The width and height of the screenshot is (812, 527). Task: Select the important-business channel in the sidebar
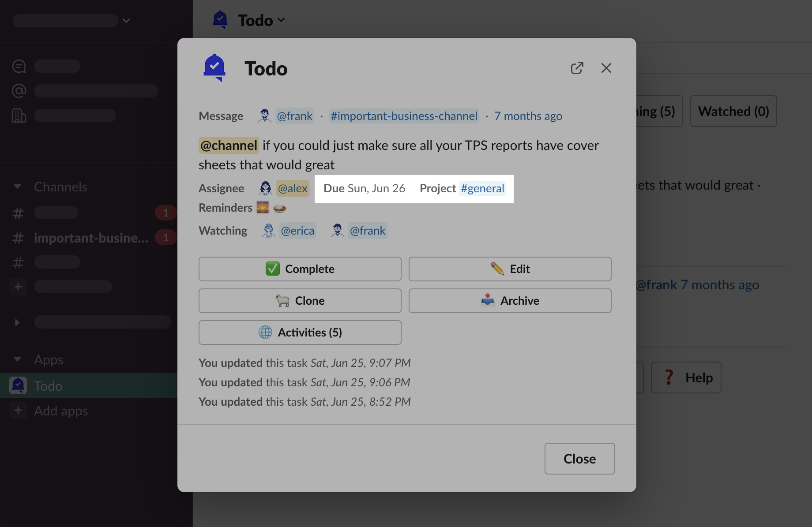click(91, 238)
